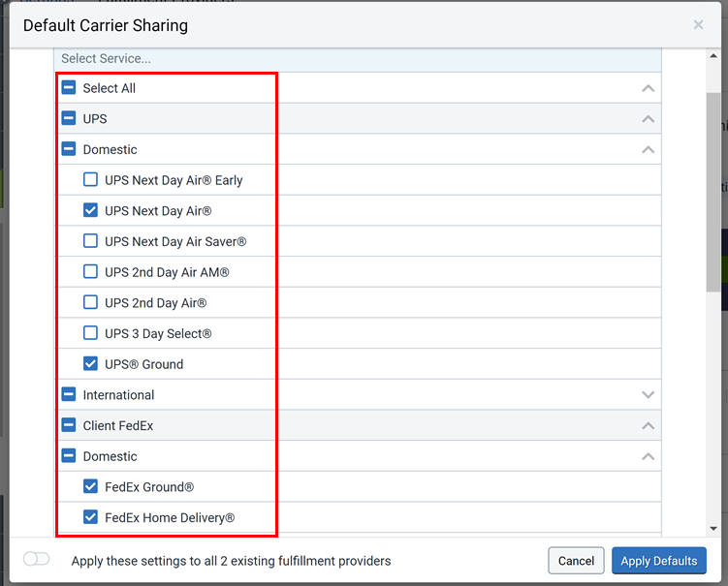728x586 pixels.
Task: Uncheck FedEx Ground service
Action: 90,487
